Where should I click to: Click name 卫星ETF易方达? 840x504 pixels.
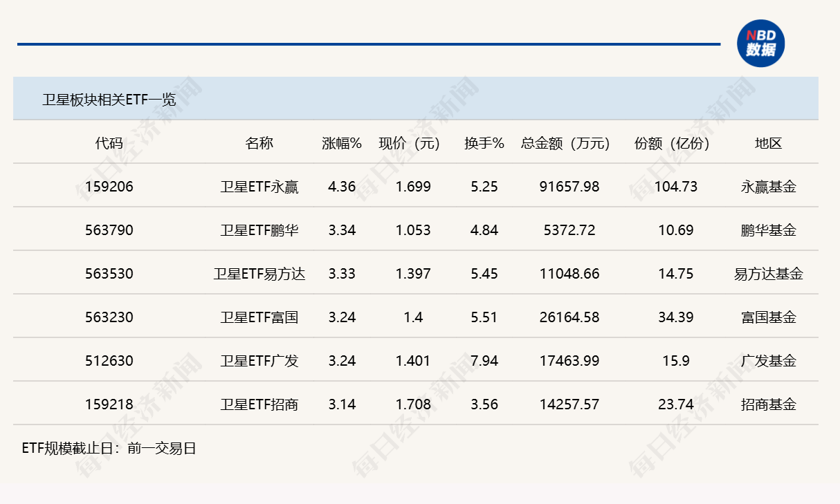coord(259,274)
